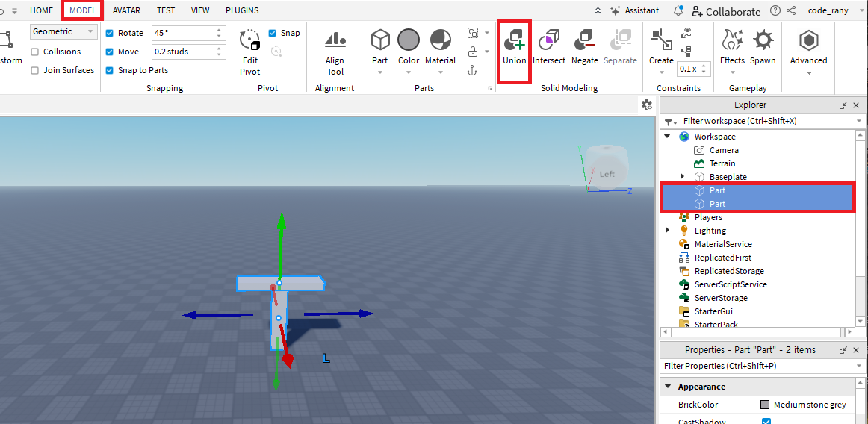
Task: Pop out the Explorer panel
Action: (843, 105)
